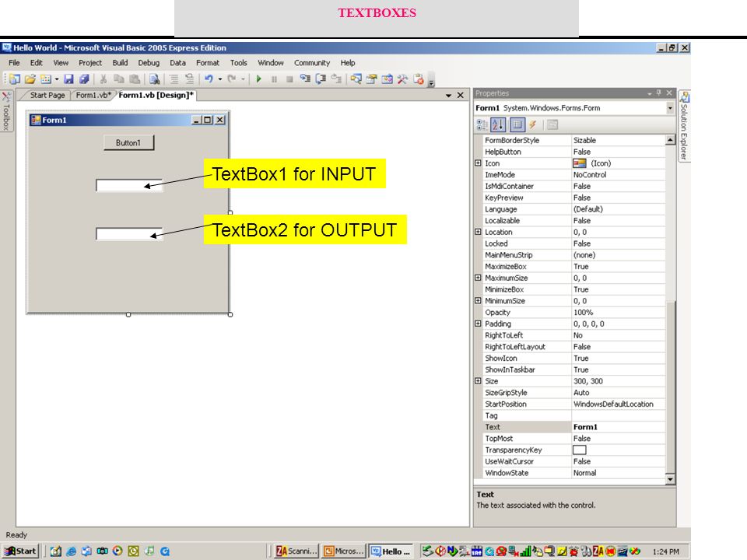Open the Error List toolbar icon

(x=419, y=79)
